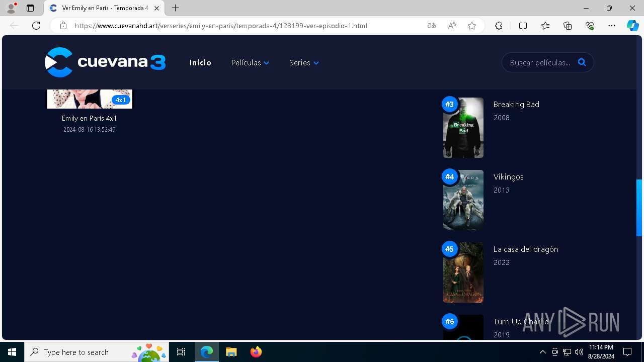Refresh the current page
644x362 pixels.
click(36, 26)
